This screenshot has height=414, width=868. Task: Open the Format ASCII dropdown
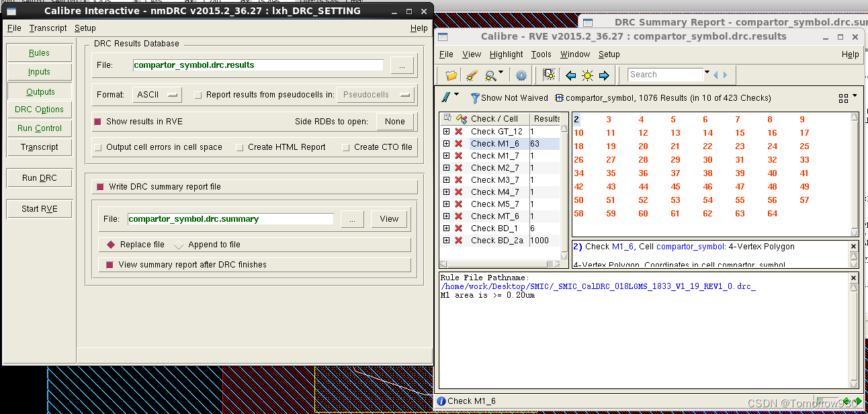(157, 95)
